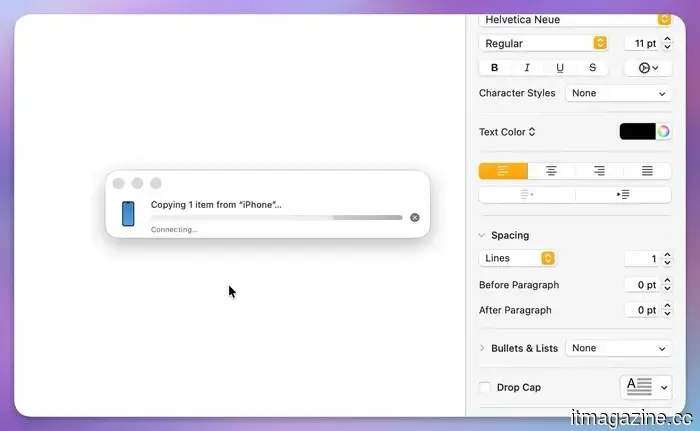Viewport: 700px width, 431px height.
Task: Open advanced text options gear menu
Action: (648, 68)
